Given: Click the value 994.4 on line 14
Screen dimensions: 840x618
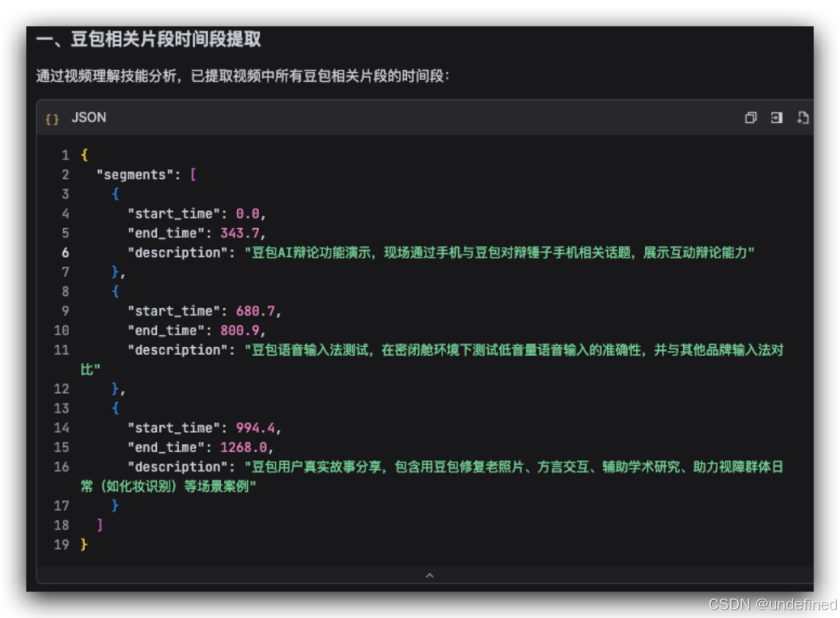Looking at the screenshot, I should 256,428.
